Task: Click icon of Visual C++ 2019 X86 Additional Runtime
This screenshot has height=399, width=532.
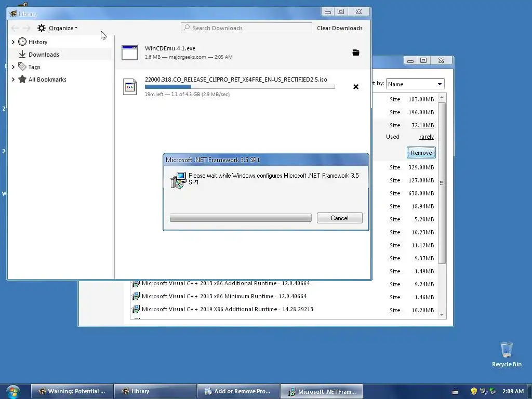Action: pyautogui.click(x=136, y=309)
